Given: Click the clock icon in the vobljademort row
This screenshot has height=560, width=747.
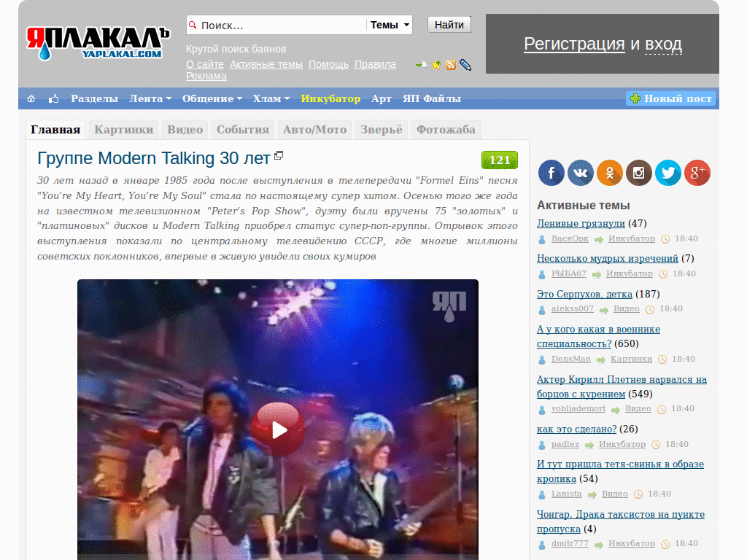Looking at the screenshot, I should click(x=662, y=410).
